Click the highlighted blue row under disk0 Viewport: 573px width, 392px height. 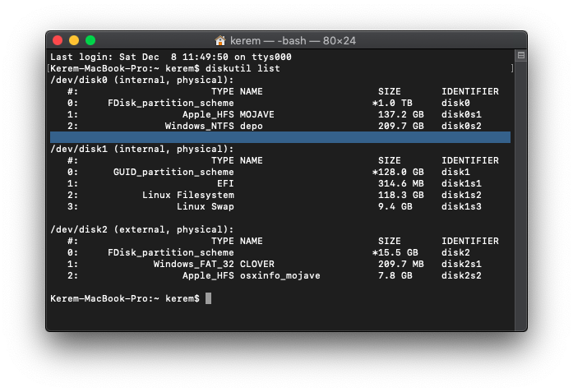pyautogui.click(x=280, y=137)
